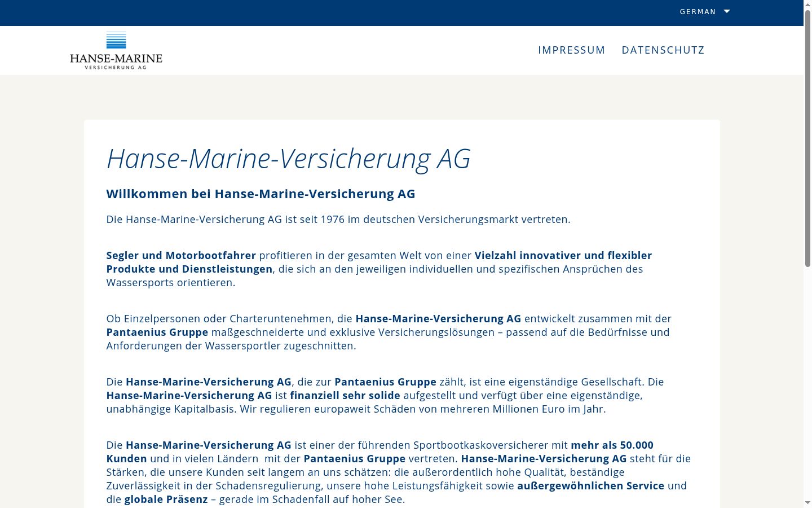The width and height of the screenshot is (812, 508).
Task: Open the Impressum page
Action: click(572, 50)
